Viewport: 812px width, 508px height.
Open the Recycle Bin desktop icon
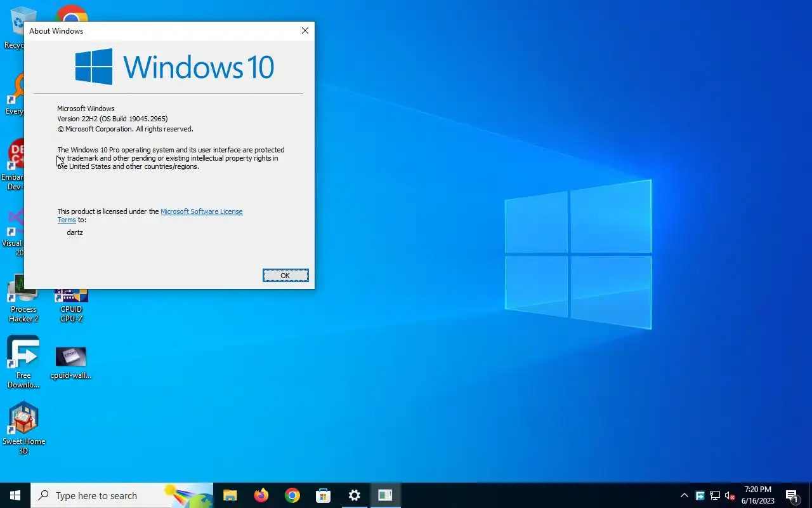coord(14,28)
